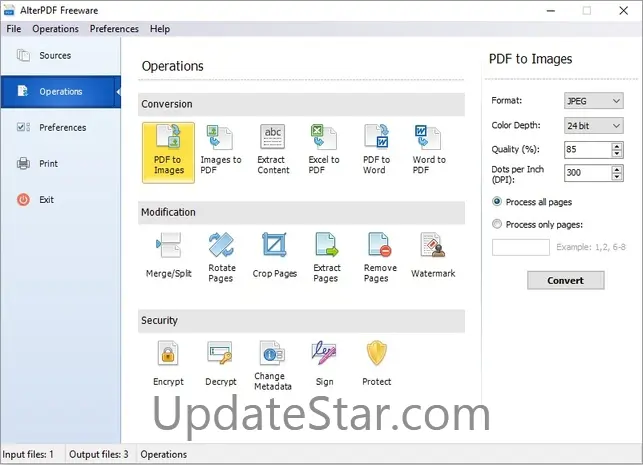Open the Decrypt tool
Viewport: 643px width, 465px height.
click(221, 364)
